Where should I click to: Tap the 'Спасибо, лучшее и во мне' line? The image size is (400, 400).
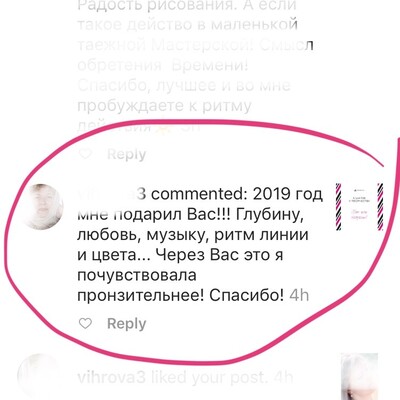(184, 86)
